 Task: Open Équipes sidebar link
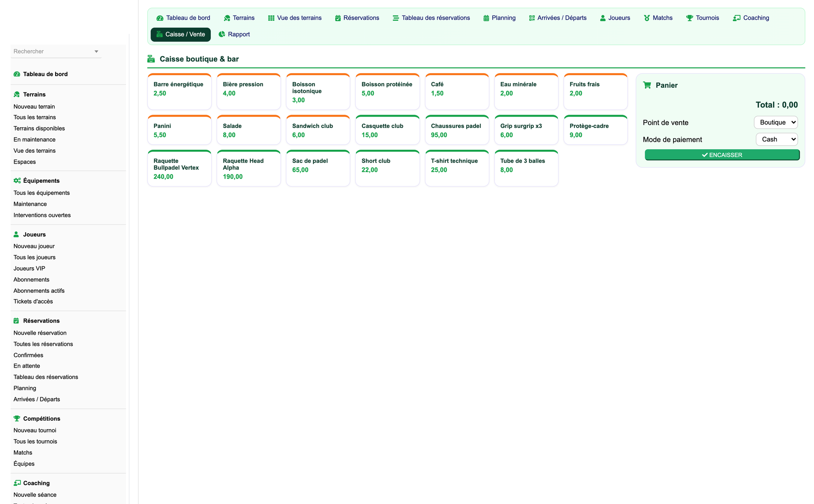(x=24, y=464)
